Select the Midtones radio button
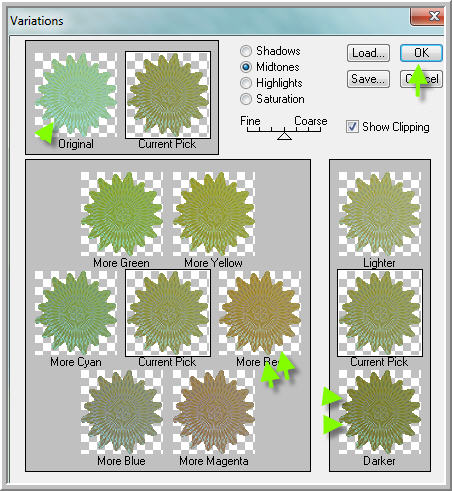The height and width of the screenshot is (491, 452). (x=246, y=67)
